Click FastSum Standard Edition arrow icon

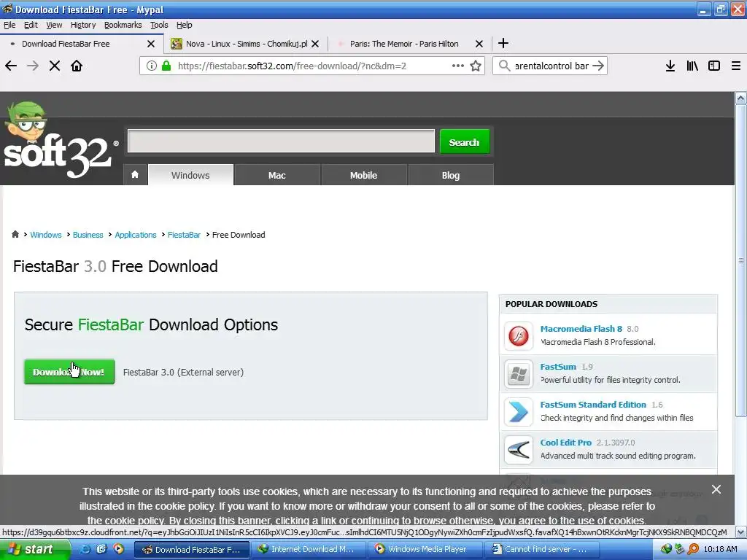pyautogui.click(x=519, y=412)
